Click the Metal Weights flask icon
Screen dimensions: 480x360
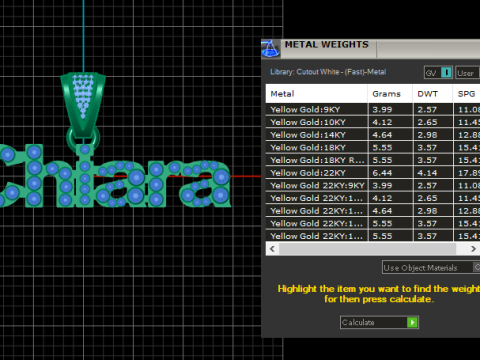click(271, 49)
